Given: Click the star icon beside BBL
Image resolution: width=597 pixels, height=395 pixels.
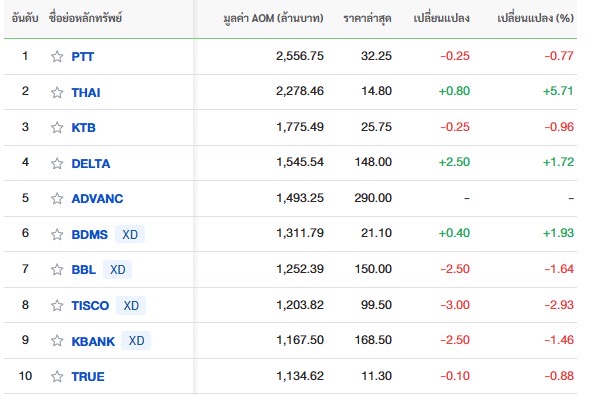Looking at the screenshot, I should click(x=57, y=270).
